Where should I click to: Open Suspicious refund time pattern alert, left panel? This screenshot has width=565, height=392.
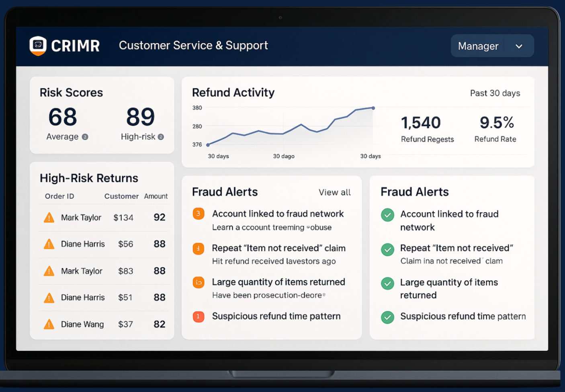point(276,316)
